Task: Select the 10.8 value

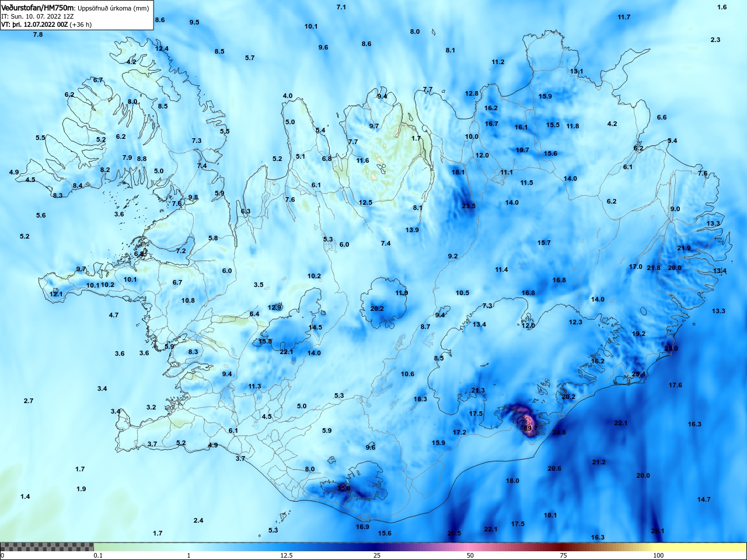Action: tap(188, 300)
